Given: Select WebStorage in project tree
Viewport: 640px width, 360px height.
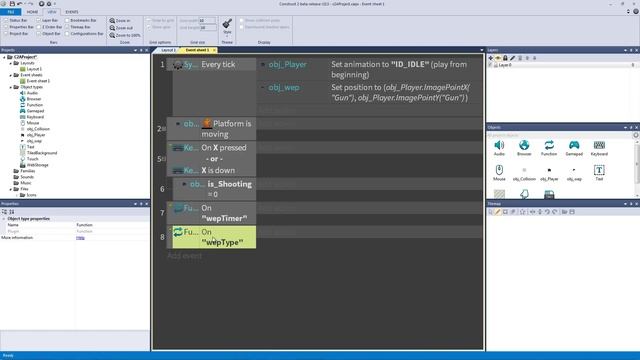Looking at the screenshot, I should (x=38, y=165).
